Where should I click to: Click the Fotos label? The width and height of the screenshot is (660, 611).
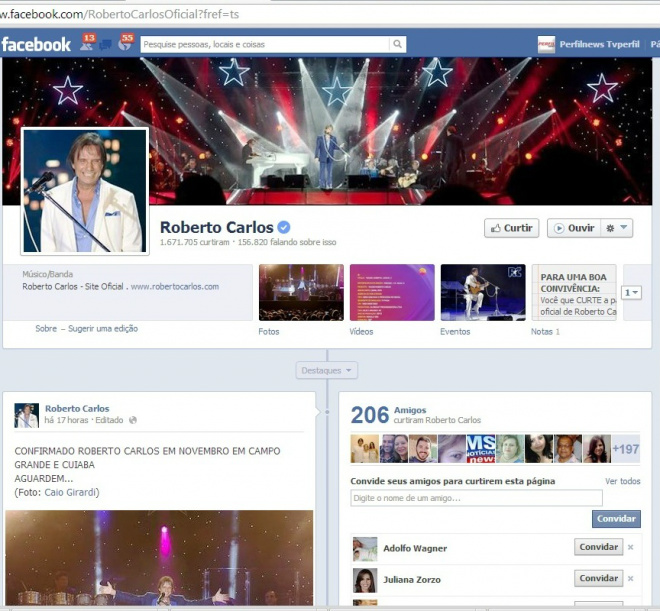click(x=269, y=332)
